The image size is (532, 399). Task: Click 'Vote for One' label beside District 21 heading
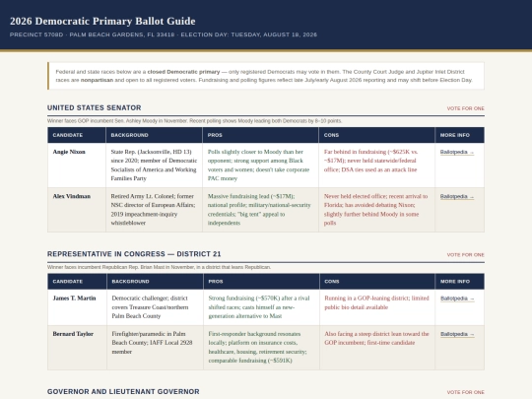[465, 255]
